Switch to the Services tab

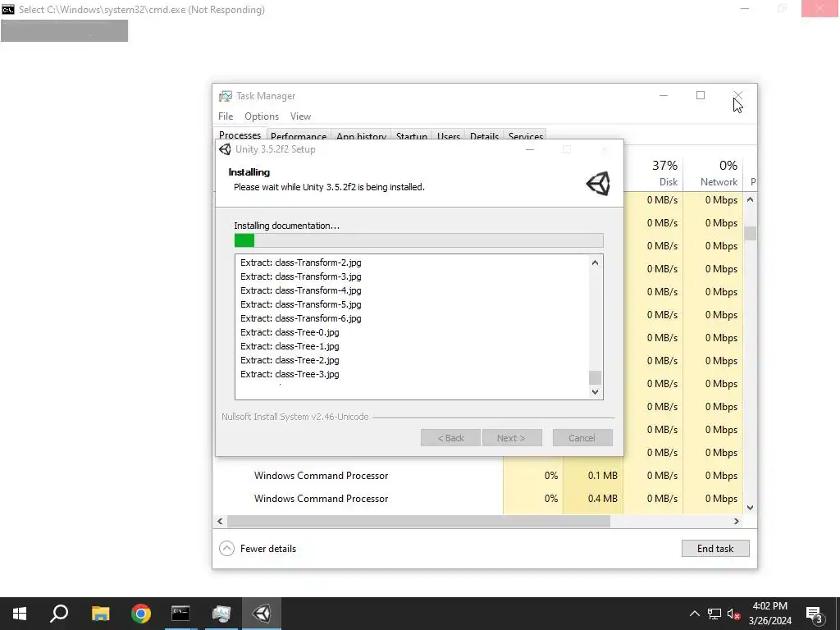pos(526,136)
